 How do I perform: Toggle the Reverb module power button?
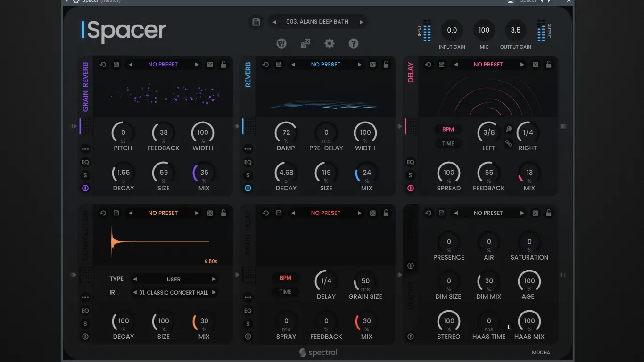tap(248, 188)
